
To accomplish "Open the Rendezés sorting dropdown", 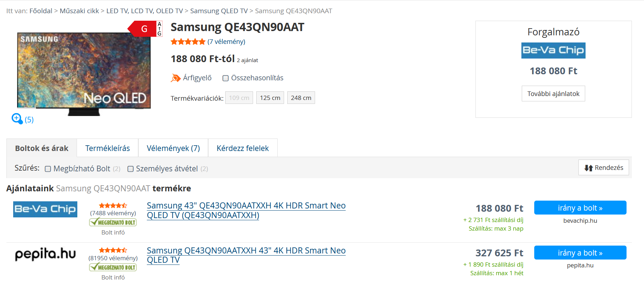I will 603,167.
